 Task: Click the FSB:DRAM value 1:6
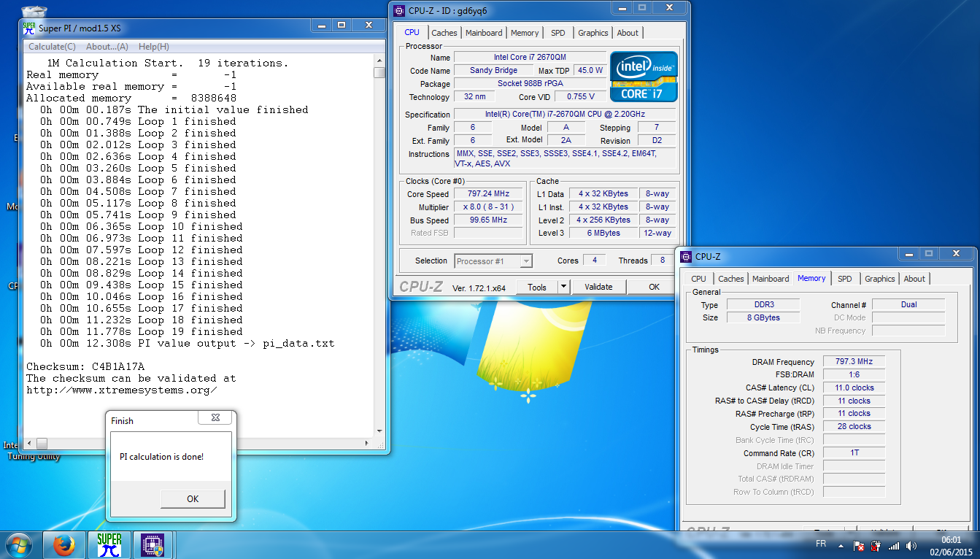coord(854,374)
